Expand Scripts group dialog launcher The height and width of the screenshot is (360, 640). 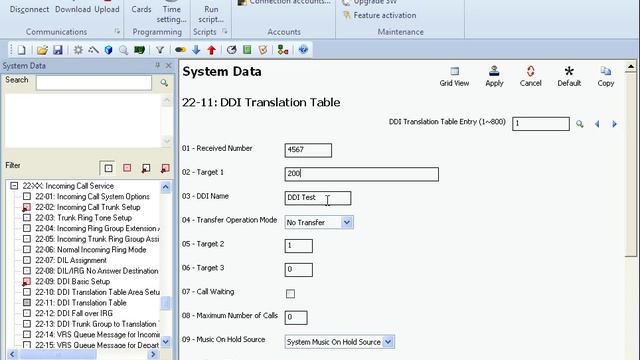point(224,31)
